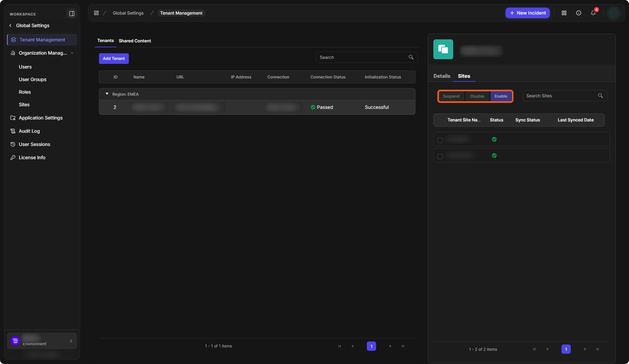629x364 pixels.
Task: Open the breadcrumb home grid icon
Action: point(96,13)
